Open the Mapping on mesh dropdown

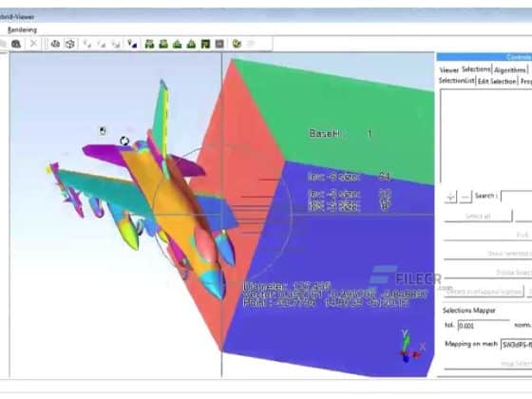pyautogui.click(x=517, y=345)
